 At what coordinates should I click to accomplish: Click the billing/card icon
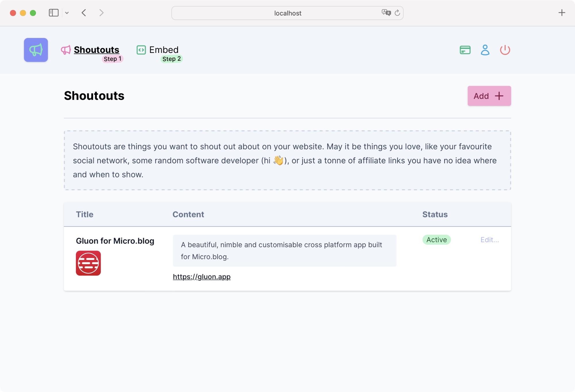tap(465, 50)
